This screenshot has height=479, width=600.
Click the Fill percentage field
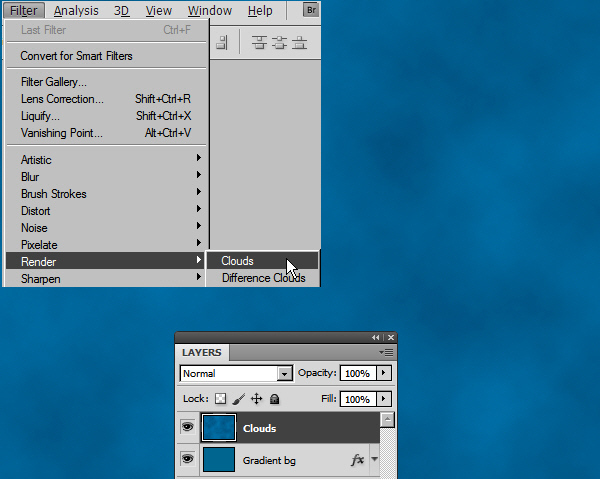click(x=357, y=399)
